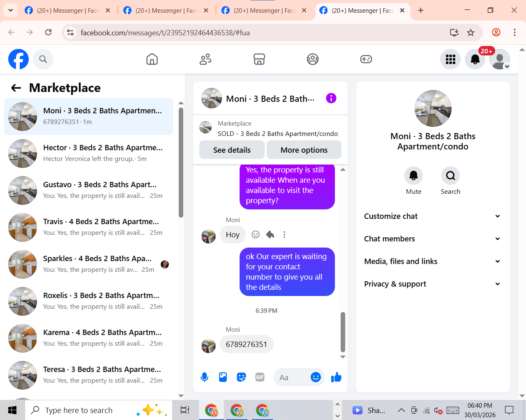This screenshot has width=526, height=420.
Task: Expand the Customize chat section
Action: (x=433, y=216)
